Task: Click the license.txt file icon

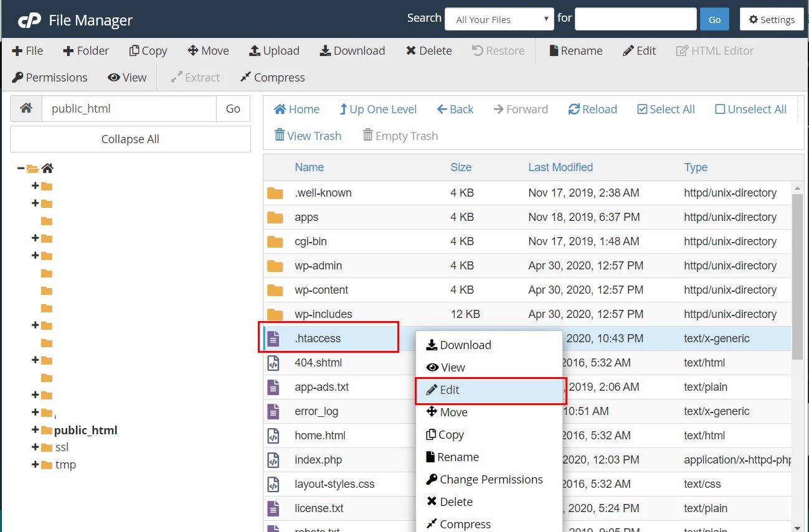Action: point(273,508)
